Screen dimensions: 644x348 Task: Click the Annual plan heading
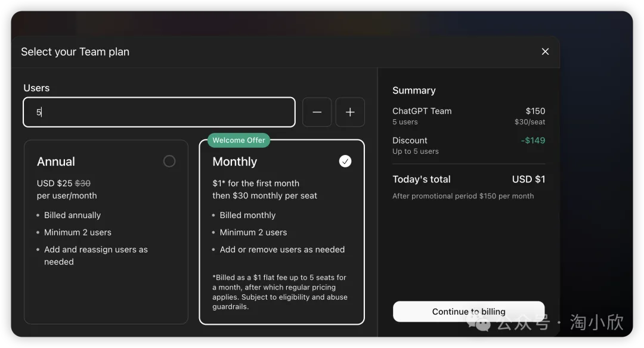56,161
